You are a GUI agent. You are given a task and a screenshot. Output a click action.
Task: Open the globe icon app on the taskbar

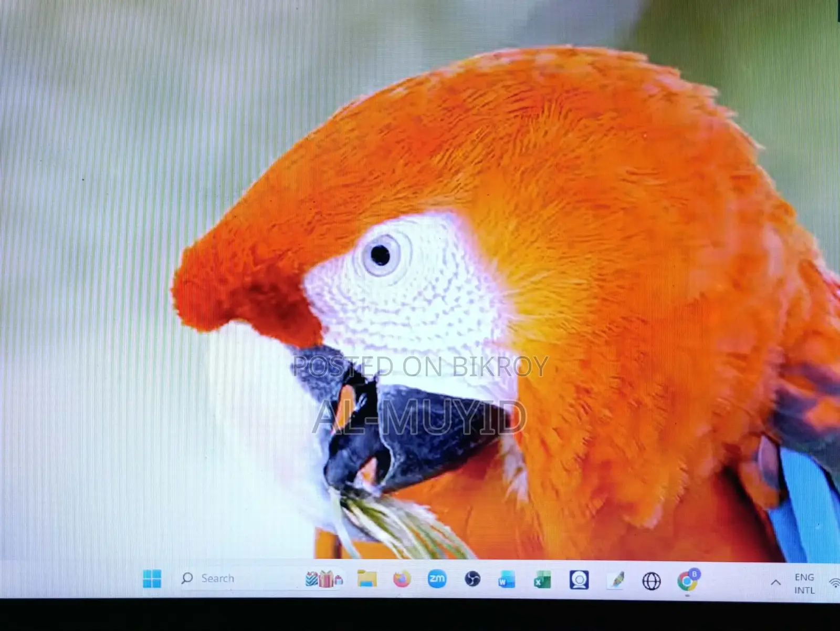point(652,581)
